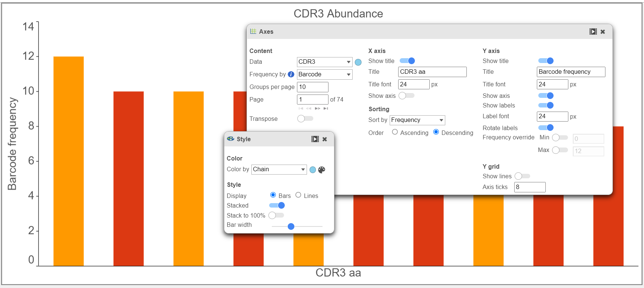Click the Style panel pop-out icon

tap(315, 139)
